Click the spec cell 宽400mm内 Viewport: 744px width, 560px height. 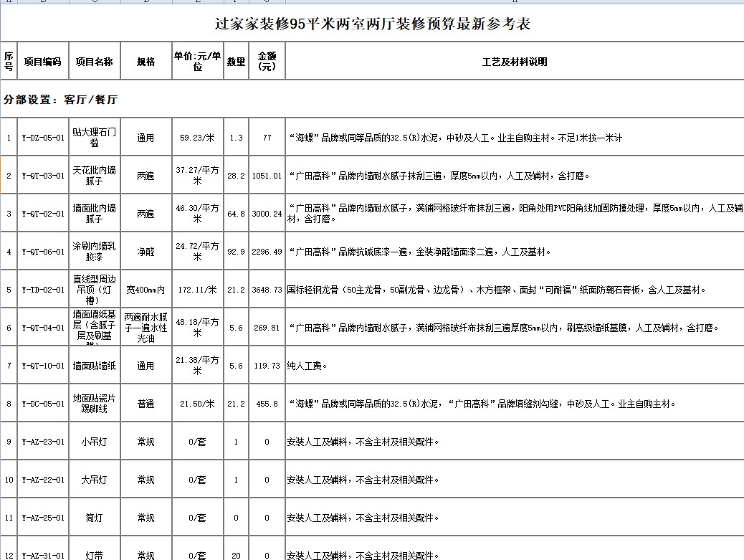point(146,290)
